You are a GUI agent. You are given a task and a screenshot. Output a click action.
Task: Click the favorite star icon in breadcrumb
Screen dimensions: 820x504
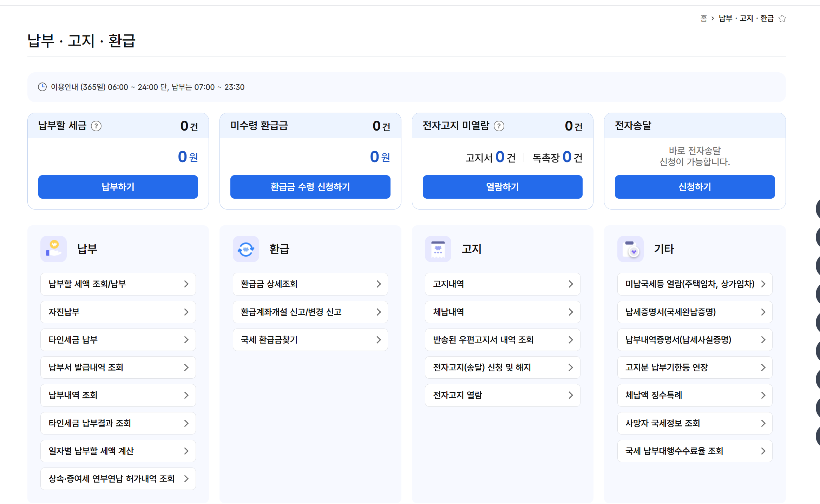click(782, 18)
